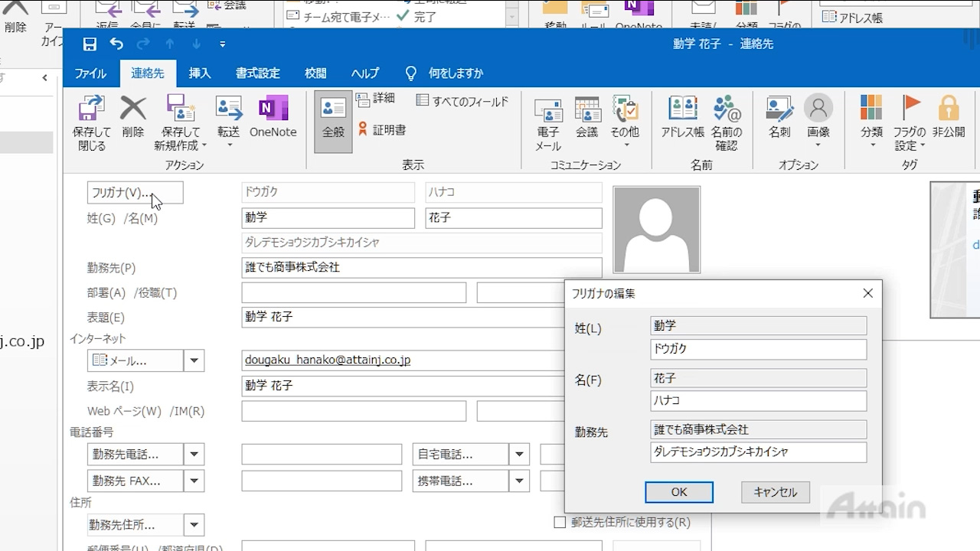Open the business phone type dropdown arrow

pyautogui.click(x=194, y=455)
